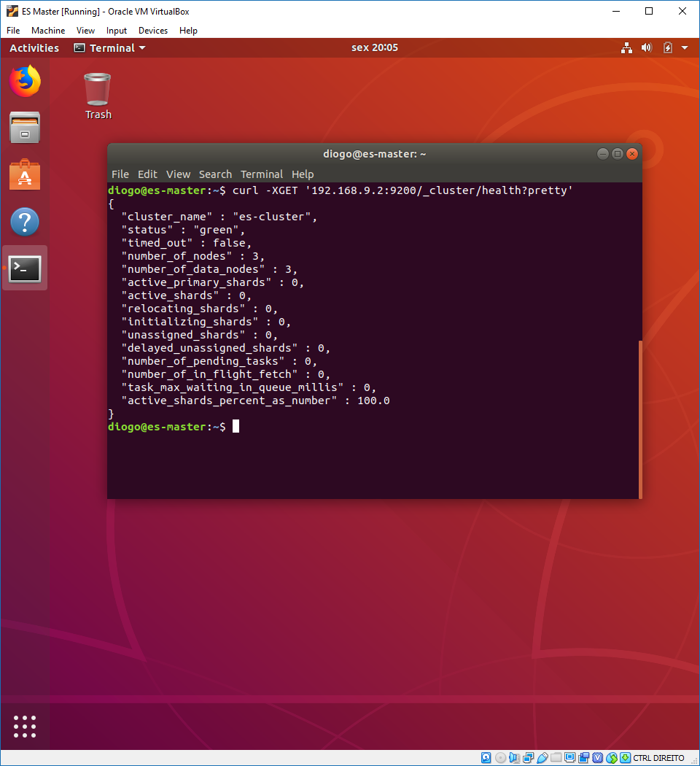Select the Terminal icon in the dock
This screenshot has height=766, width=700.
[x=25, y=268]
